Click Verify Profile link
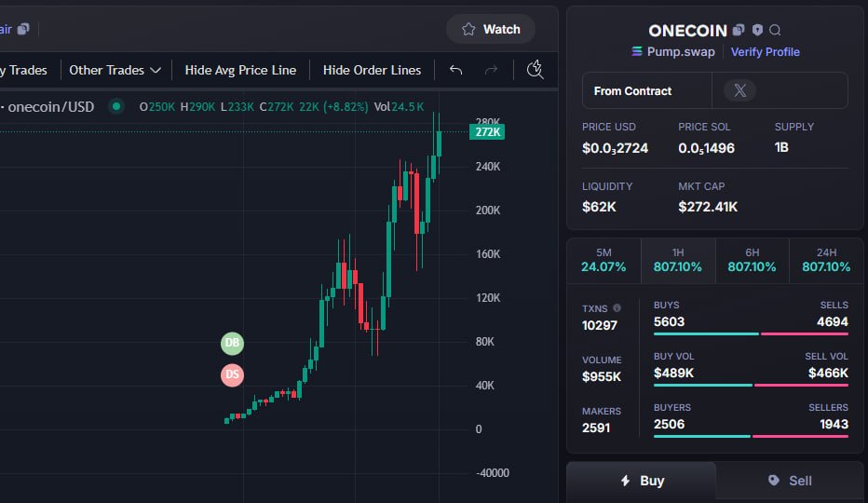Image resolution: width=868 pixels, height=503 pixels. pyautogui.click(x=765, y=51)
